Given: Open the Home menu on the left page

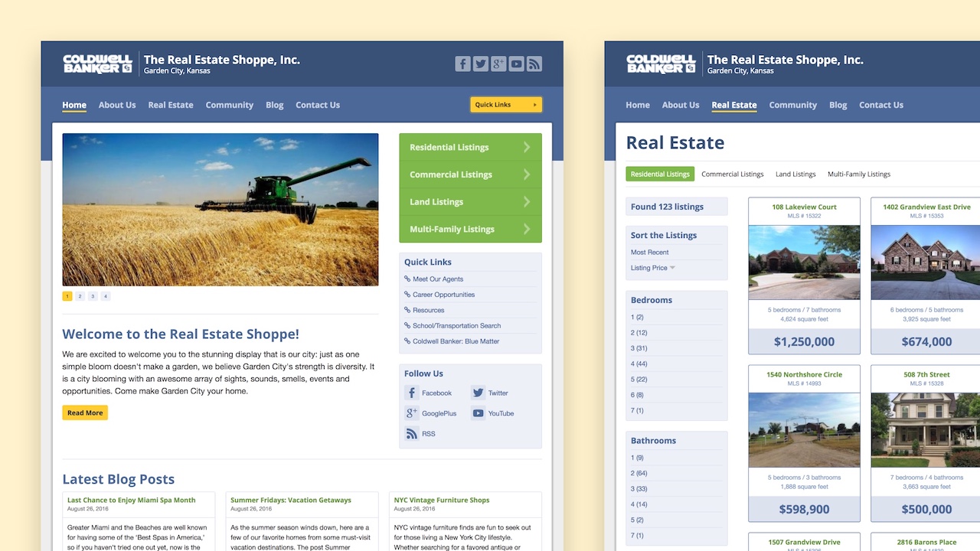Looking at the screenshot, I should [74, 105].
